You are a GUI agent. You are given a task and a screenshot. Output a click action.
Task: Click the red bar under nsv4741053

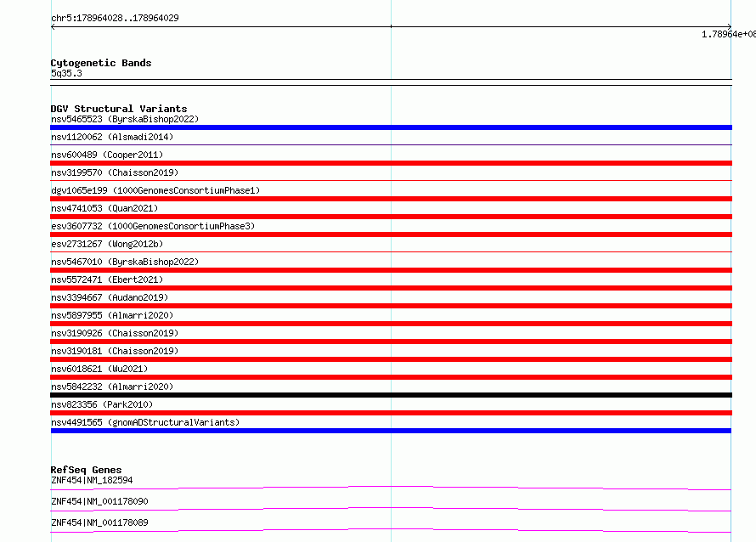coord(391,217)
